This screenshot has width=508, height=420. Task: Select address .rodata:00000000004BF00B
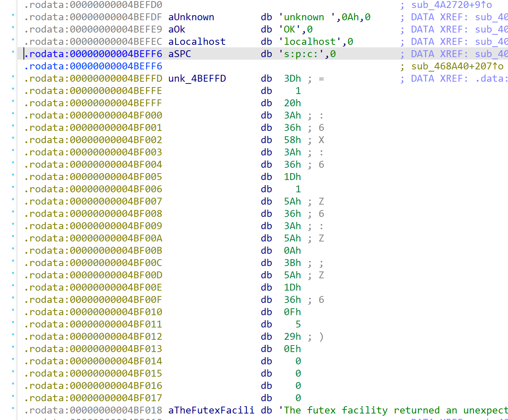(x=93, y=250)
